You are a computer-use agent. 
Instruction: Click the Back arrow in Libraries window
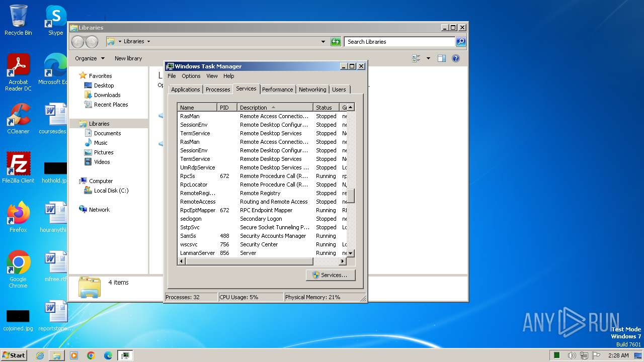pos(77,42)
